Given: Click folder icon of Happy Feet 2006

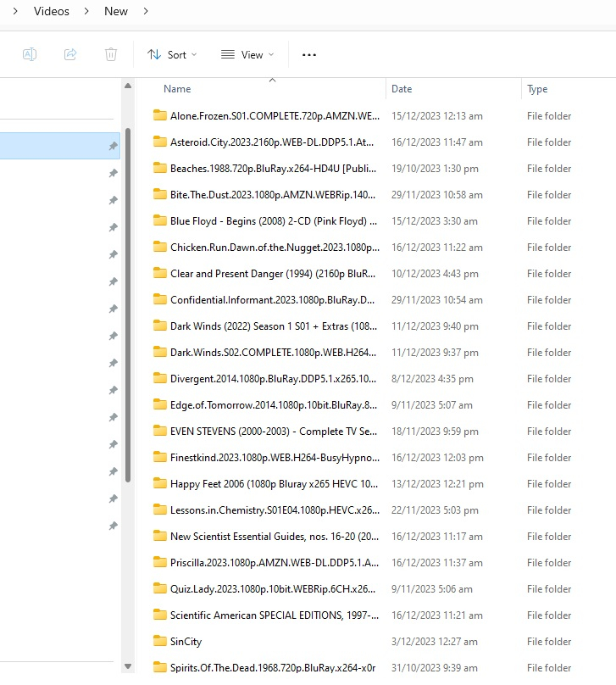Looking at the screenshot, I should 160,483.
